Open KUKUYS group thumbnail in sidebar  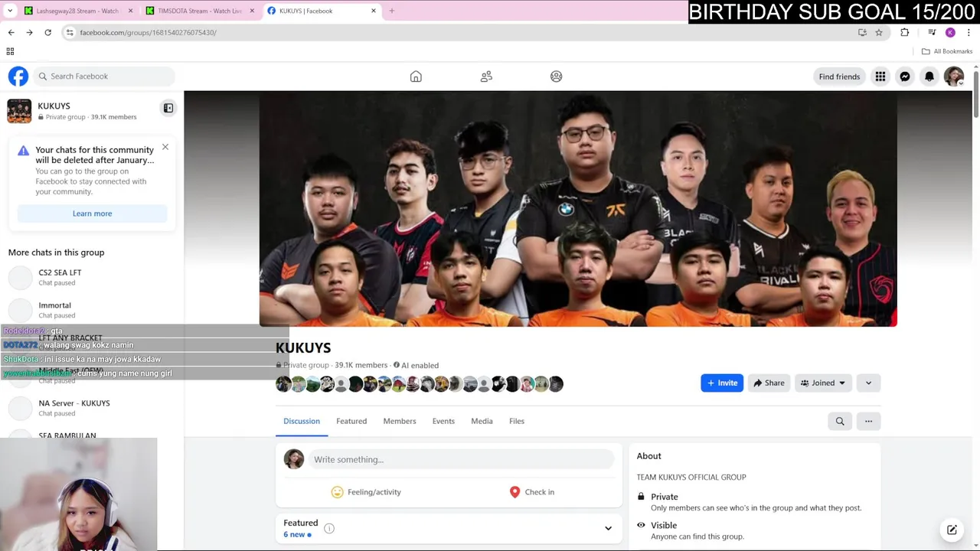19,111
